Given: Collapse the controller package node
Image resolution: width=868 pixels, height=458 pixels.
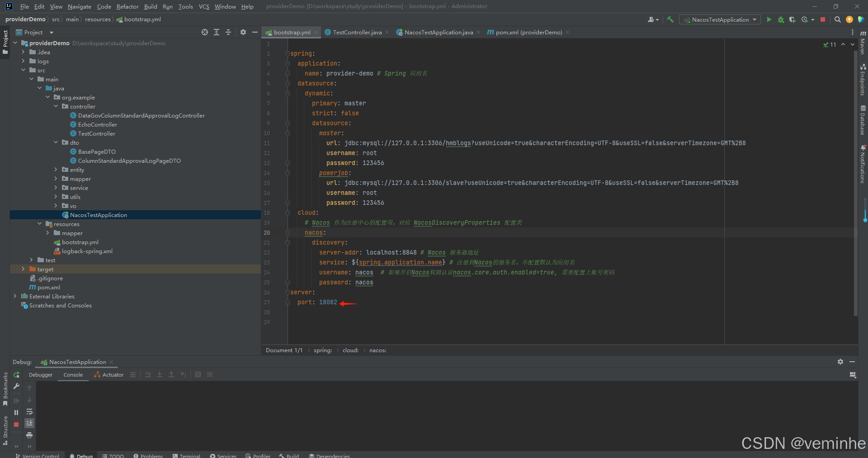Looking at the screenshot, I should click(x=56, y=106).
